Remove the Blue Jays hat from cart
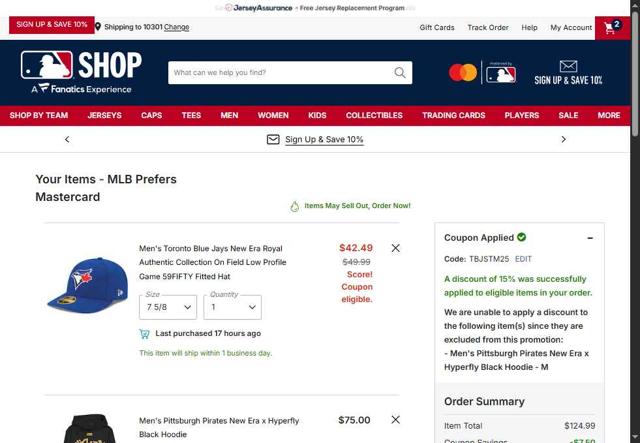Viewport: 640px width, 443px height. [396, 248]
